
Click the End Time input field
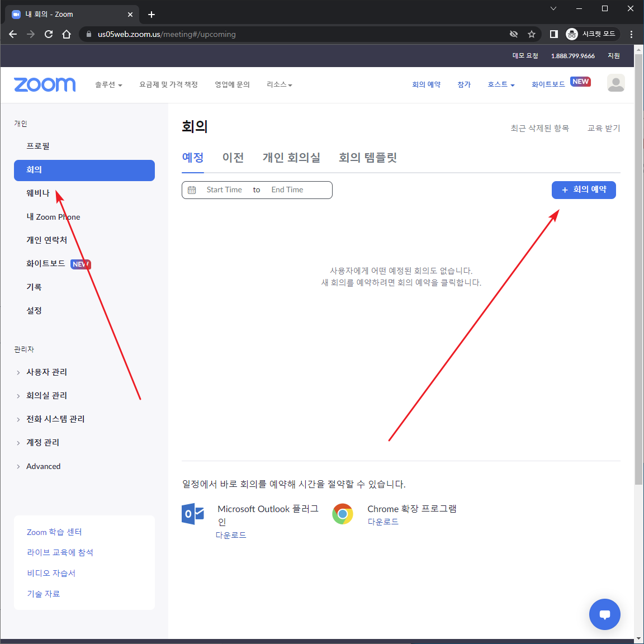coord(287,190)
